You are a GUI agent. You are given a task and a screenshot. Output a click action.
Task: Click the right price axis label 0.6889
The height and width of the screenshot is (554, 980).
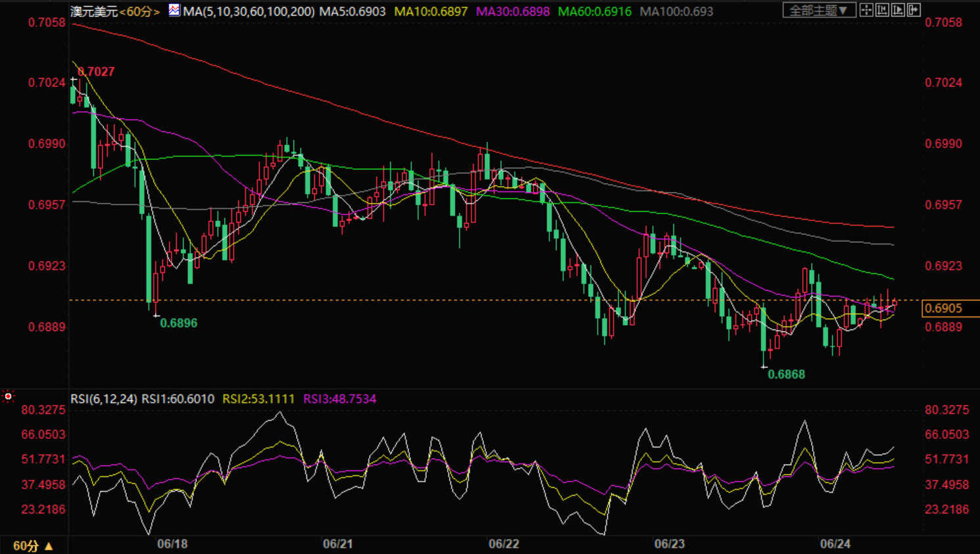point(944,327)
